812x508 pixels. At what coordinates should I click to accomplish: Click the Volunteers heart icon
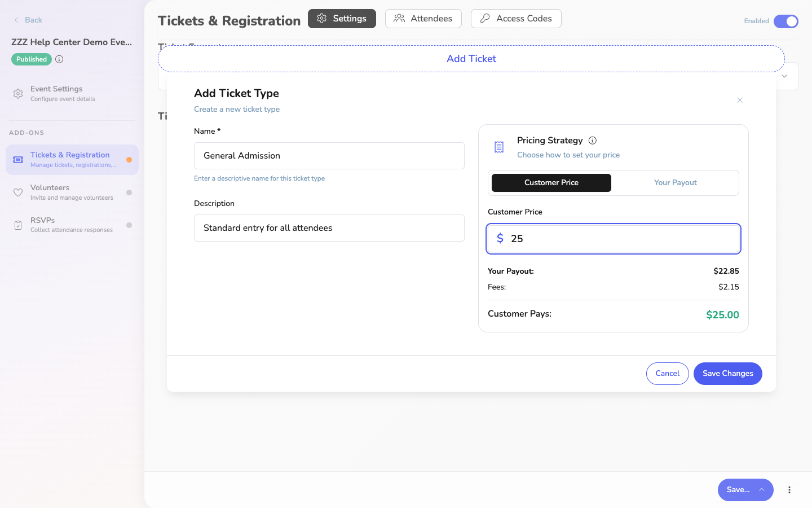point(18,192)
